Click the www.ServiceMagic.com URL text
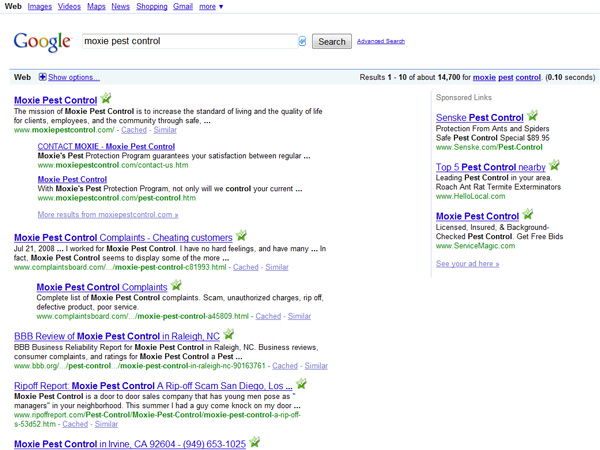 [x=475, y=246]
